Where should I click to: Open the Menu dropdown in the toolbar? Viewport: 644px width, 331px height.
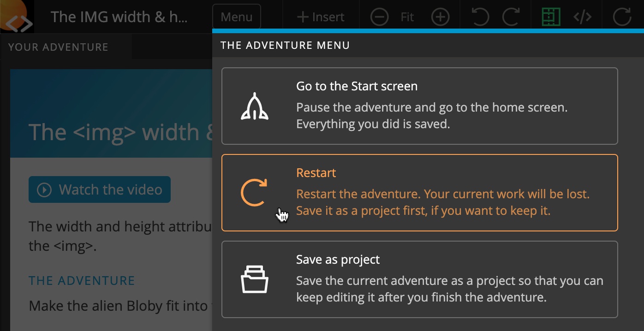[x=237, y=18]
